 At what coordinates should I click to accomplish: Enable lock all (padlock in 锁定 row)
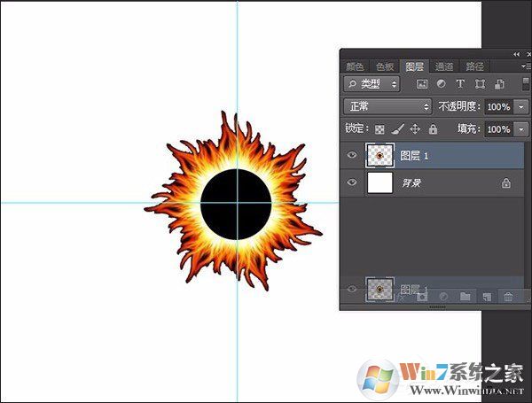433,128
